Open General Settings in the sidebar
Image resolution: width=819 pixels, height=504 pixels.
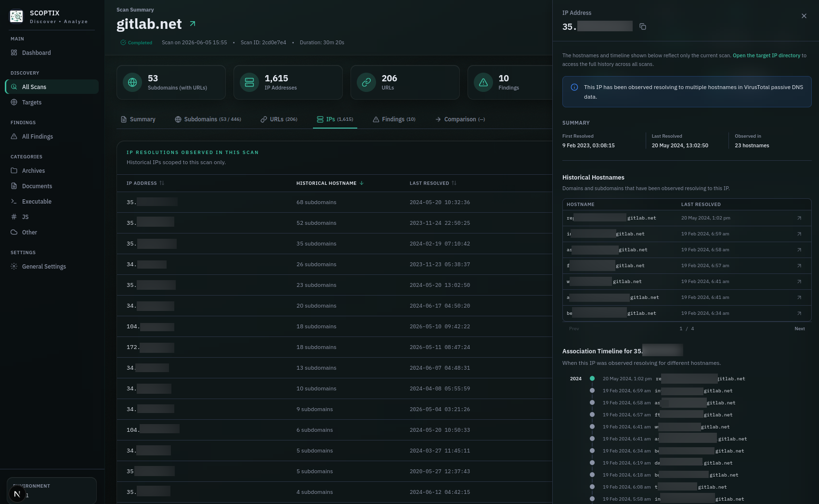52,267
